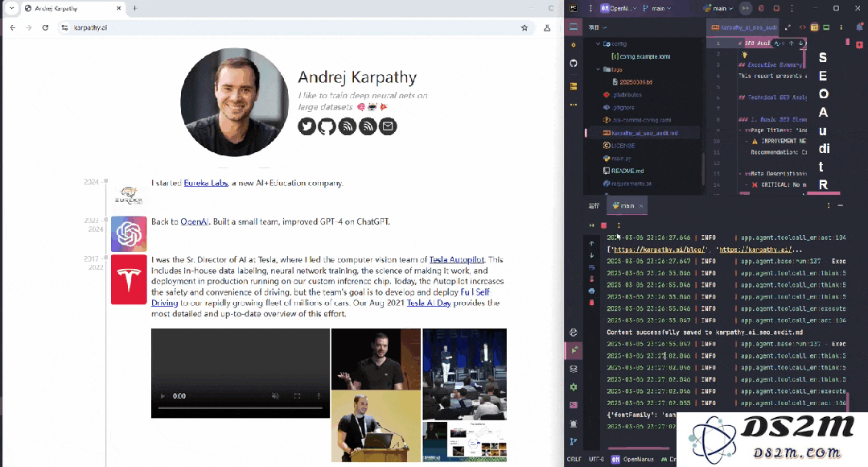This screenshot has width=868, height=467.
Task: Play the Tesla video
Action: coord(162,396)
